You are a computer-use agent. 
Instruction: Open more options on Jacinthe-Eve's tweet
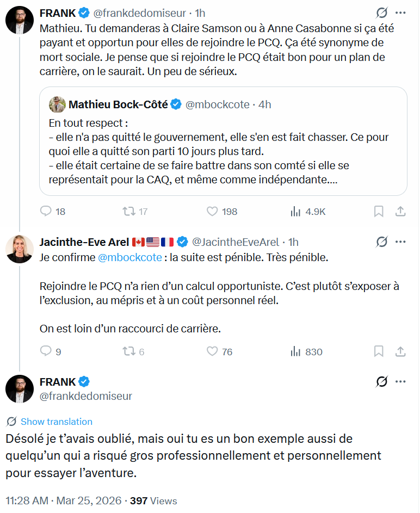coord(400,242)
